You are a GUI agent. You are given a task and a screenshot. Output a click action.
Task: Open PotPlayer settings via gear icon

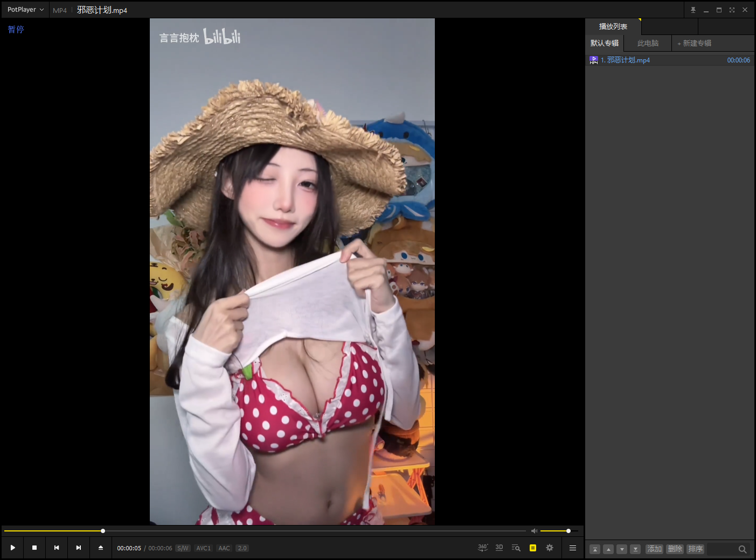click(x=549, y=548)
